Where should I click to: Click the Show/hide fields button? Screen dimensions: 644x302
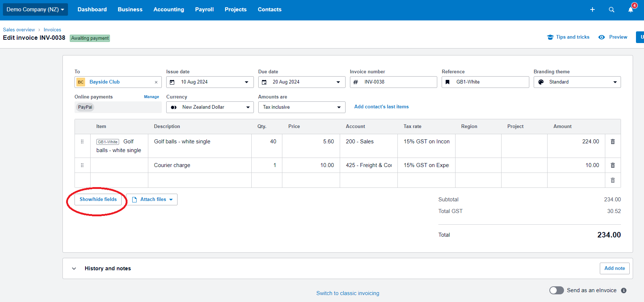tap(98, 200)
